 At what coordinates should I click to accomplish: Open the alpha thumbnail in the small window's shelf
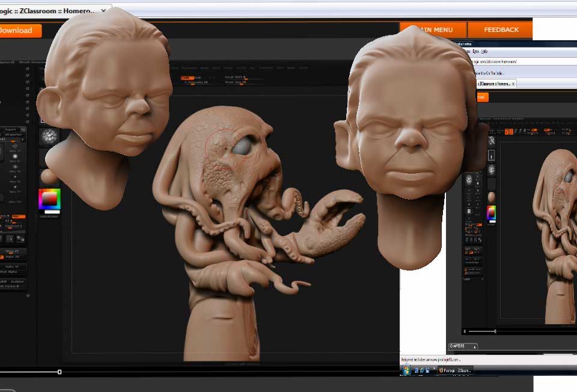tap(491, 170)
